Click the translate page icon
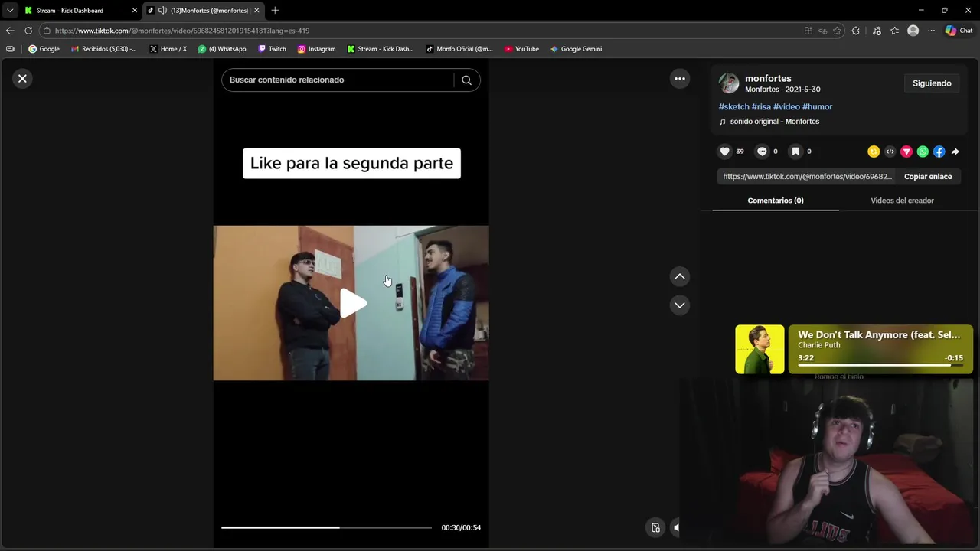Screen dimensions: 980x551 [822, 31]
